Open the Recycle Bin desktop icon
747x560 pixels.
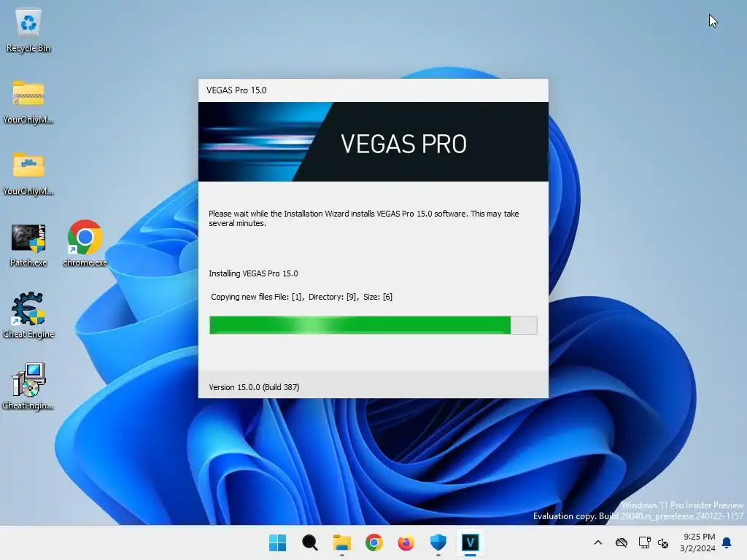[28, 31]
